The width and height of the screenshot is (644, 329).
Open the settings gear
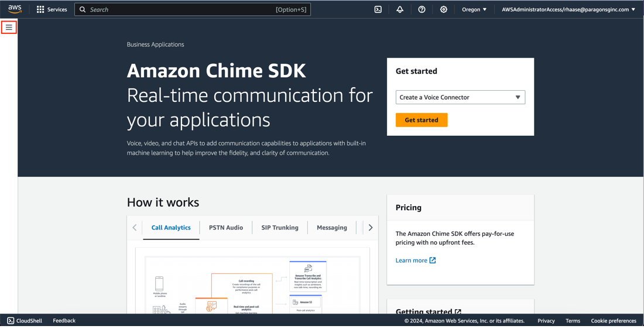click(444, 9)
